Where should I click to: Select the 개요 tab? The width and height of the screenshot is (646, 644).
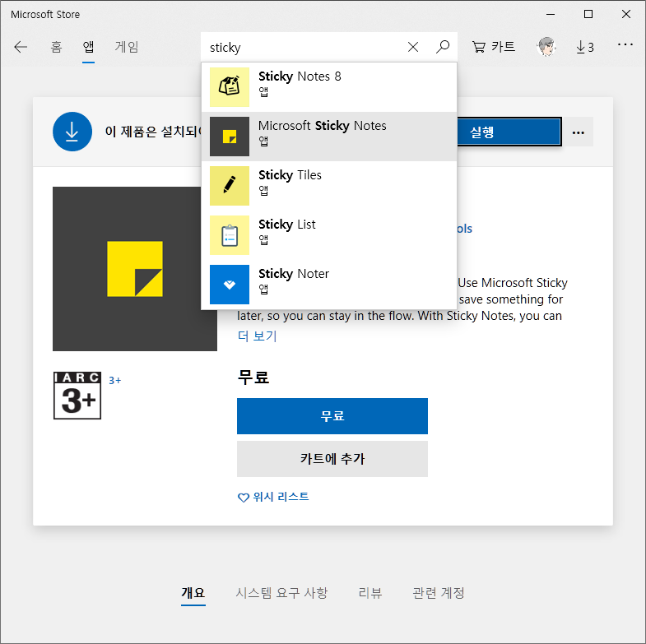point(193,593)
